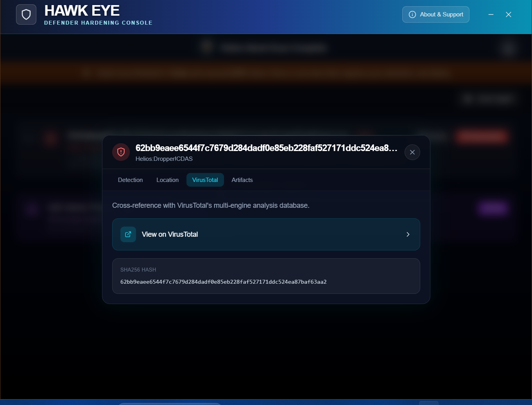Click the full SHA256 hash value
The width and height of the screenshot is (532, 405).
click(x=224, y=282)
